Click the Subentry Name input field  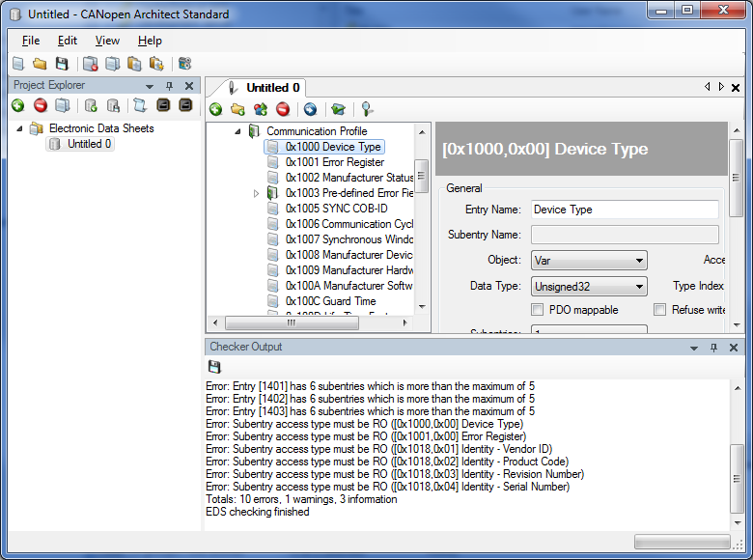point(625,235)
